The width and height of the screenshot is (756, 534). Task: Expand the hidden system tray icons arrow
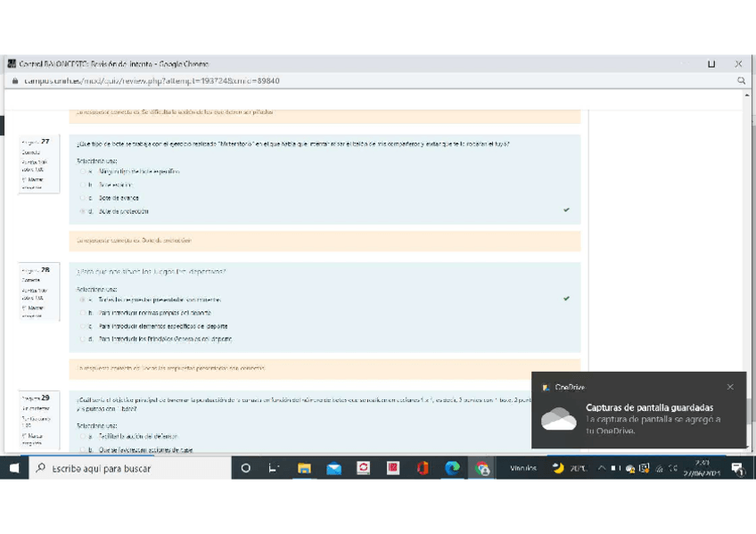pyautogui.click(x=602, y=468)
